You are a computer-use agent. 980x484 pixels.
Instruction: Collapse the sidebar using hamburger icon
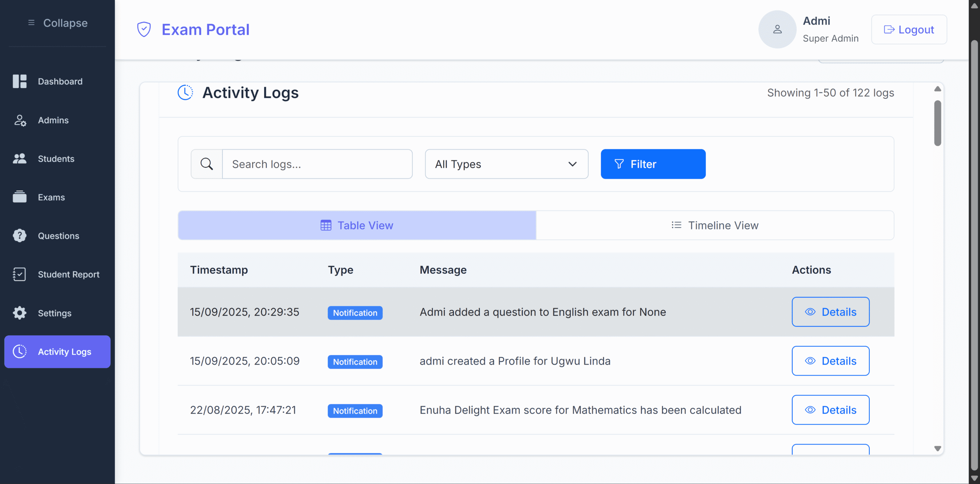tap(31, 23)
